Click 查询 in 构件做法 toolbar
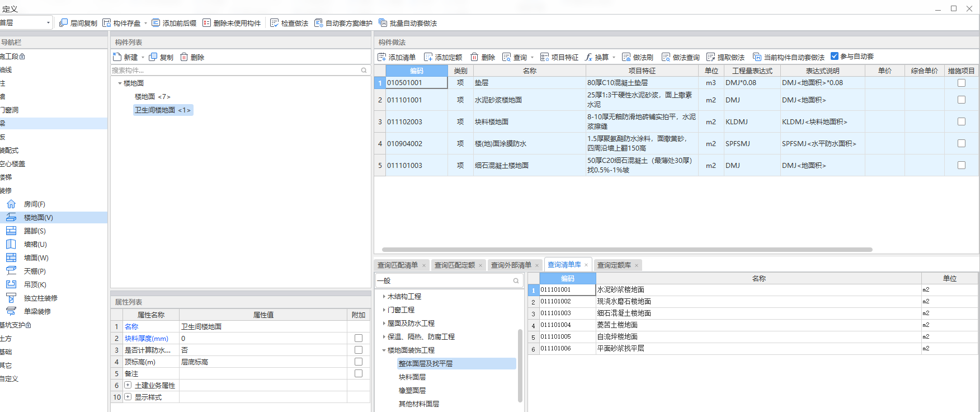The width and height of the screenshot is (980, 412). click(515, 57)
